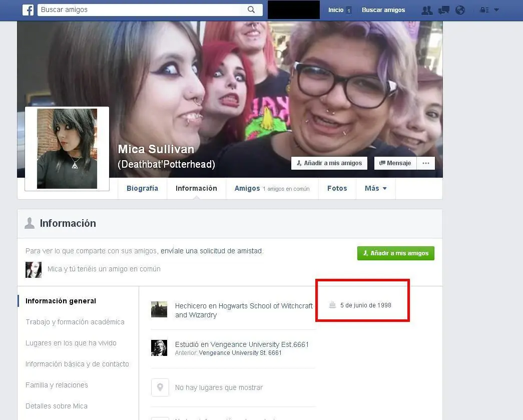This screenshot has height=420, width=523.
Task: Open Información básica y de contacto
Action: (77, 364)
